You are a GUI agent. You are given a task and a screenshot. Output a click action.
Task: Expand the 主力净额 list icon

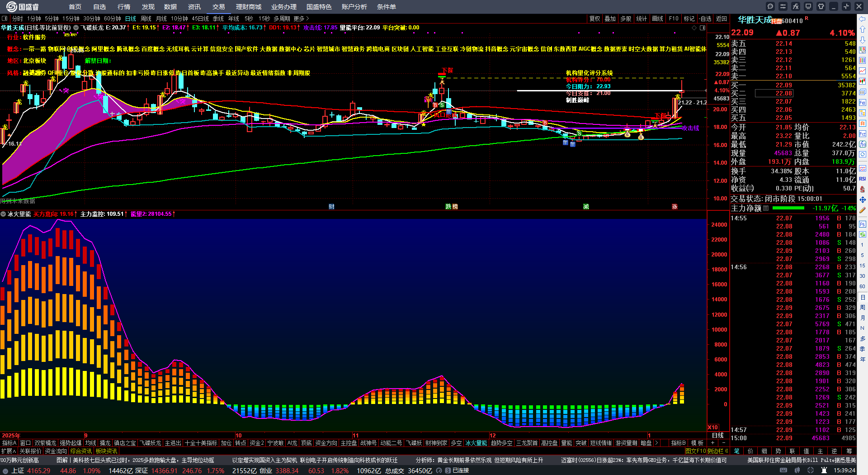766,208
